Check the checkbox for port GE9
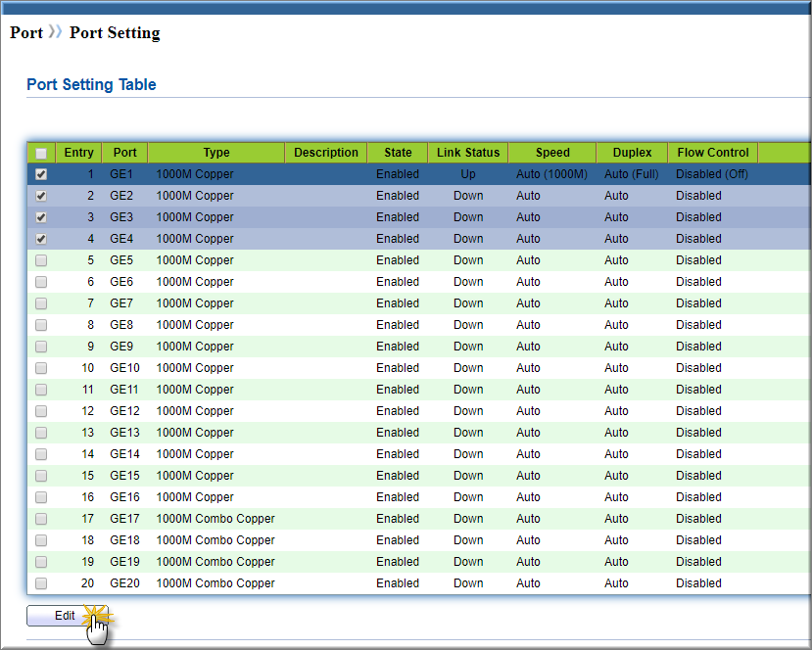The height and width of the screenshot is (650, 812). point(41,347)
